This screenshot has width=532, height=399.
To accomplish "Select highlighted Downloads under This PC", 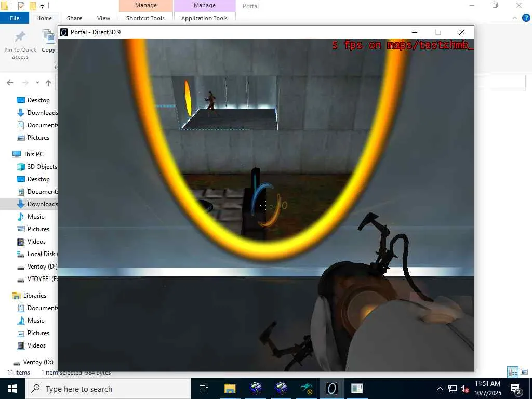I will pyautogui.click(x=42, y=204).
